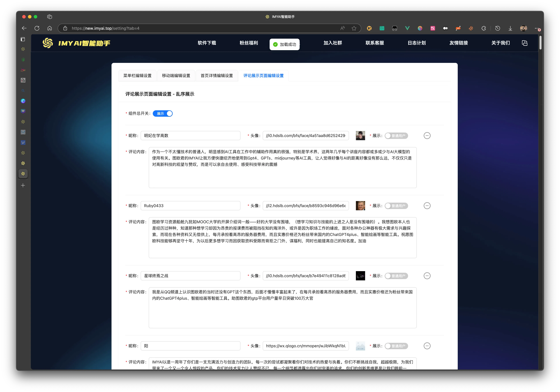Click the avatar thumbnail for 明妃在学高数

click(x=360, y=136)
